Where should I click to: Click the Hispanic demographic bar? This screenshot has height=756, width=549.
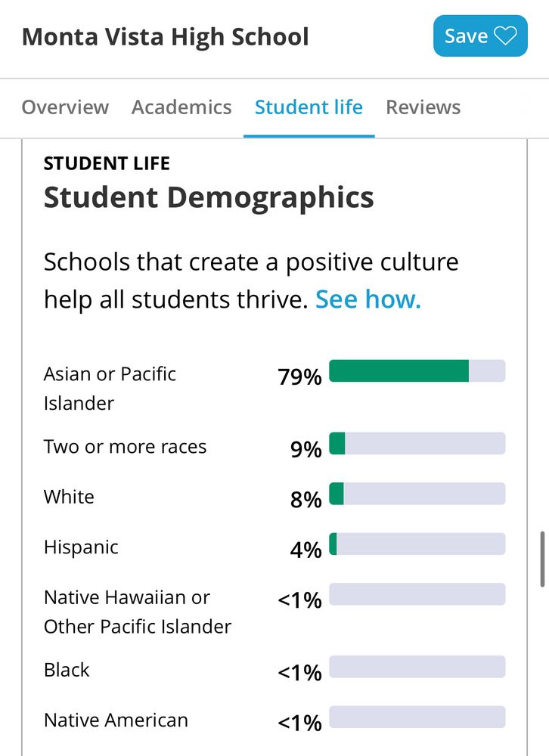tap(417, 544)
